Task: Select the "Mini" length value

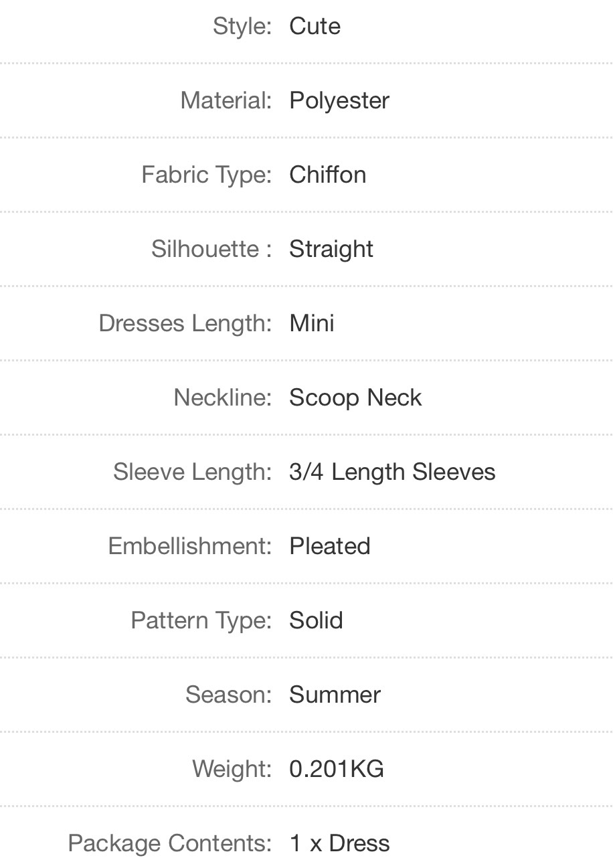Action: (311, 323)
